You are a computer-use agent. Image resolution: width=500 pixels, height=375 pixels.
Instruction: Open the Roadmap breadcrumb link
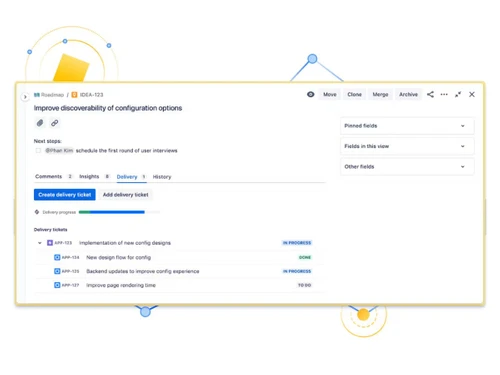tap(52, 95)
